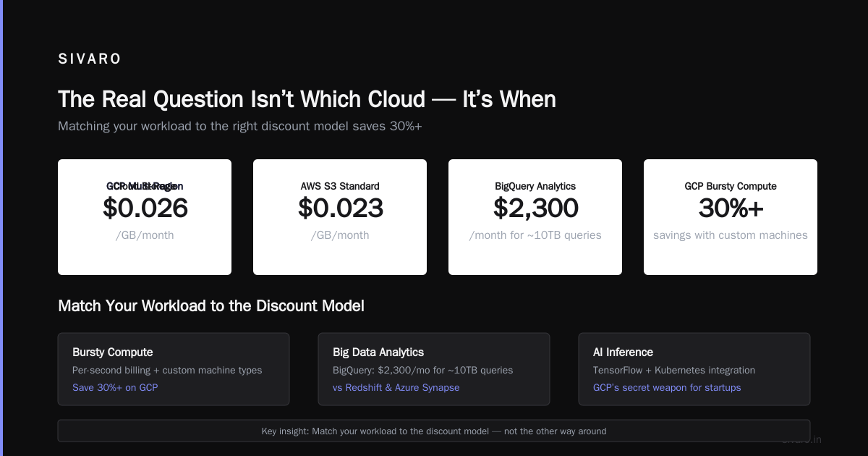868x456 pixels.
Task: Follow the "vs Redshift & Azure Synapse" link
Action: [x=396, y=387]
